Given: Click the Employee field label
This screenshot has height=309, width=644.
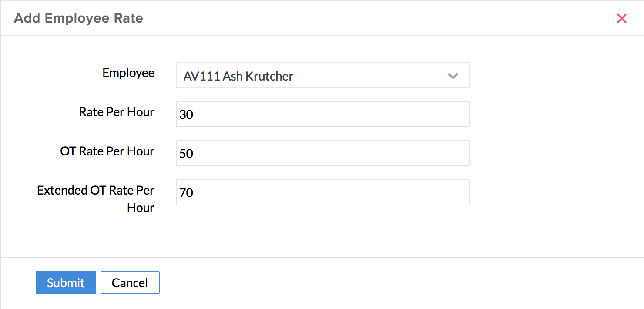Looking at the screenshot, I should tap(128, 73).
